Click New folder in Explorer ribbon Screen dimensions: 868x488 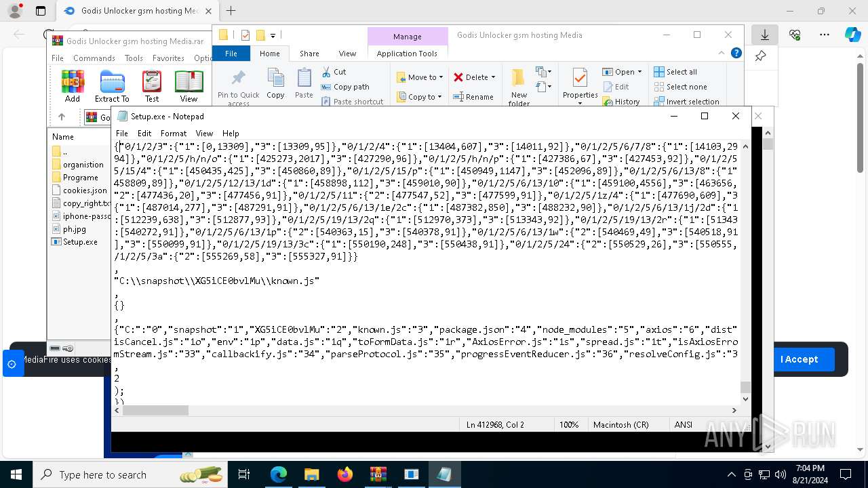coord(519,87)
